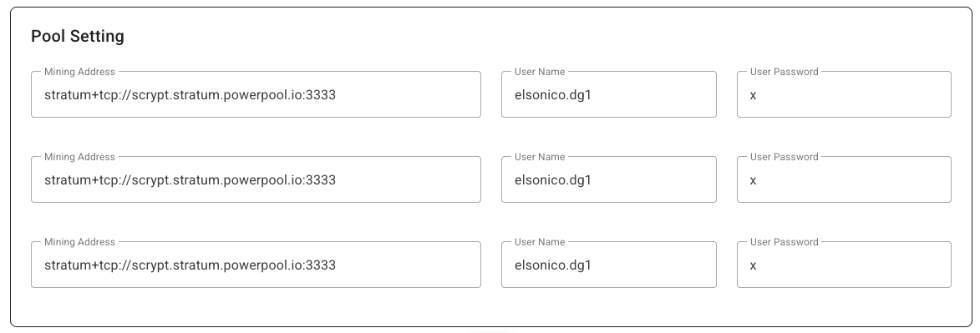Click the second row's User Password label
The height and width of the screenshot is (333, 980).
click(784, 157)
